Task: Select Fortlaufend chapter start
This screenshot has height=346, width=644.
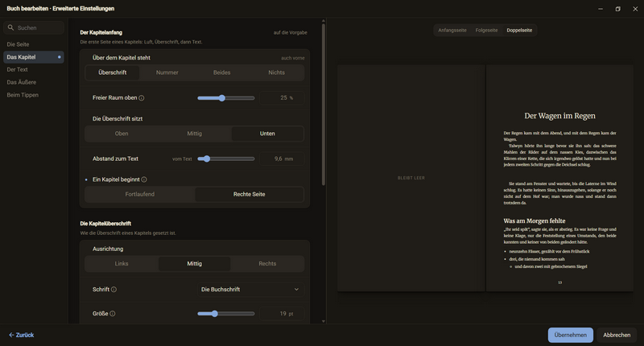Action: [140, 195]
